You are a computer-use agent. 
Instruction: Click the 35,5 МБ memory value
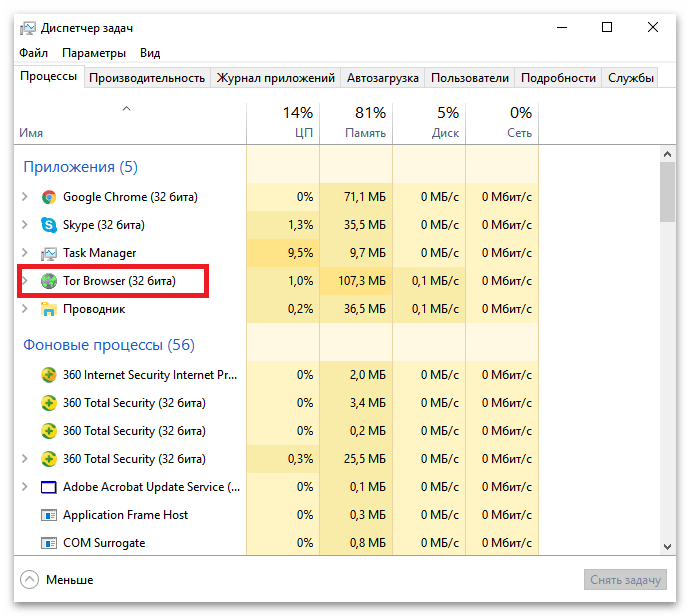365,225
